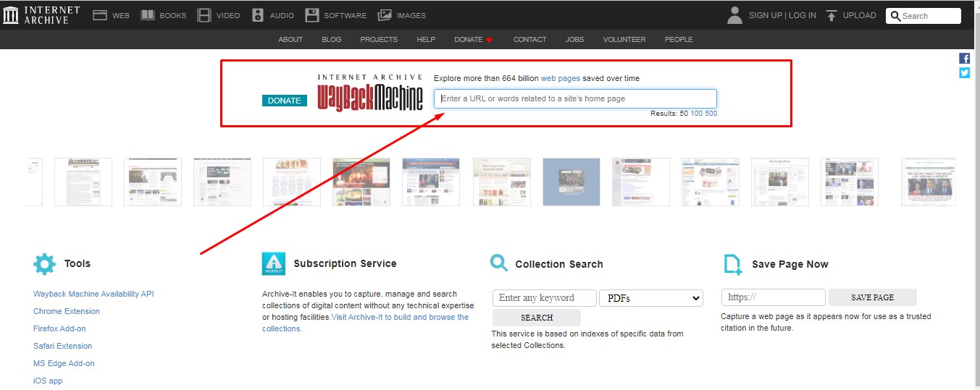Open the Help menu item
The image size is (980, 390).
tap(426, 40)
